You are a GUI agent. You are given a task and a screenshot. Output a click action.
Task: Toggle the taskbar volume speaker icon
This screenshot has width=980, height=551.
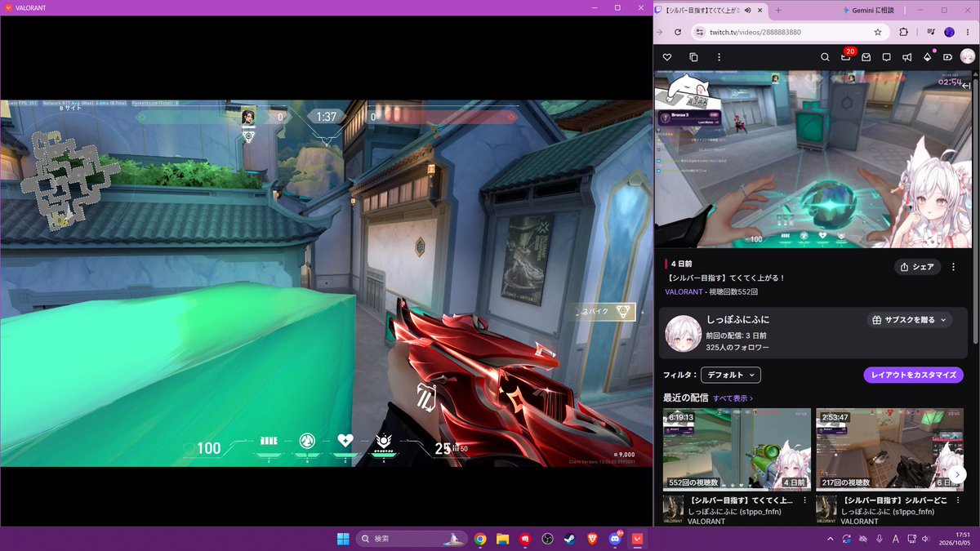click(925, 539)
